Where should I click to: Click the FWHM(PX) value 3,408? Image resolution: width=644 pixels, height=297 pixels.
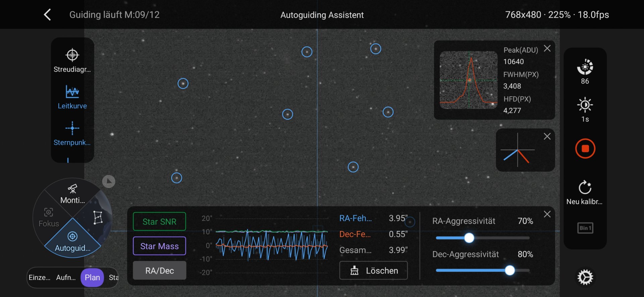(x=512, y=86)
